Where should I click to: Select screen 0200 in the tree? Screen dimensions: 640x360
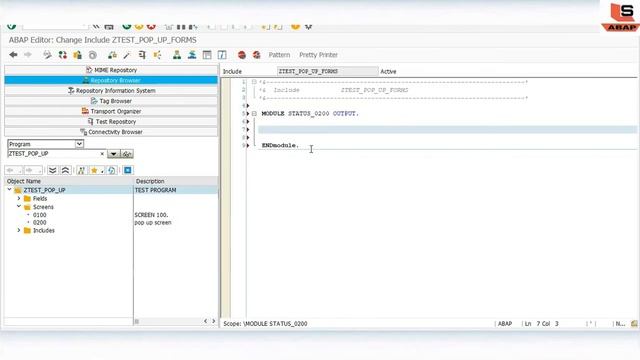[40, 222]
